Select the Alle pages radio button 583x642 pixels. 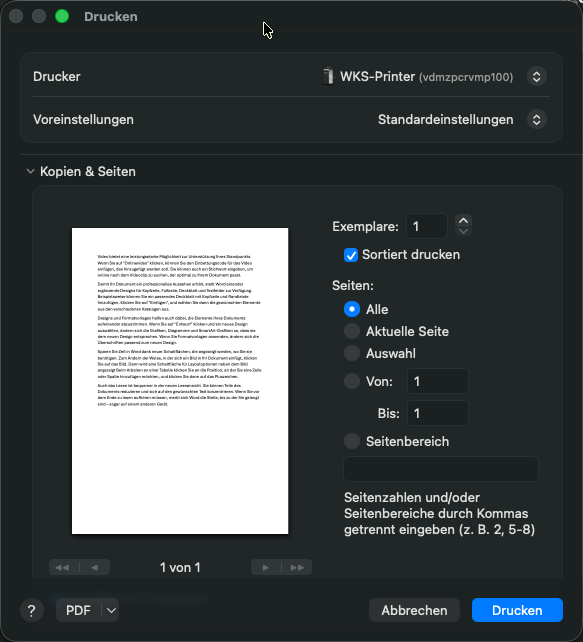coord(352,309)
